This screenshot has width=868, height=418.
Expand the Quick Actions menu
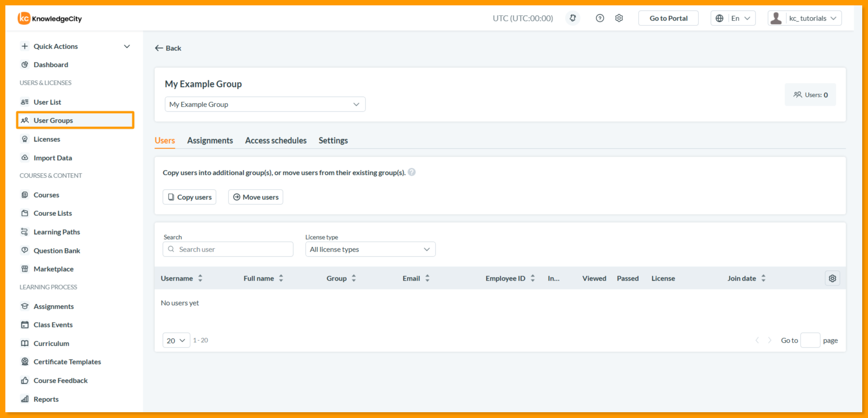coord(75,46)
